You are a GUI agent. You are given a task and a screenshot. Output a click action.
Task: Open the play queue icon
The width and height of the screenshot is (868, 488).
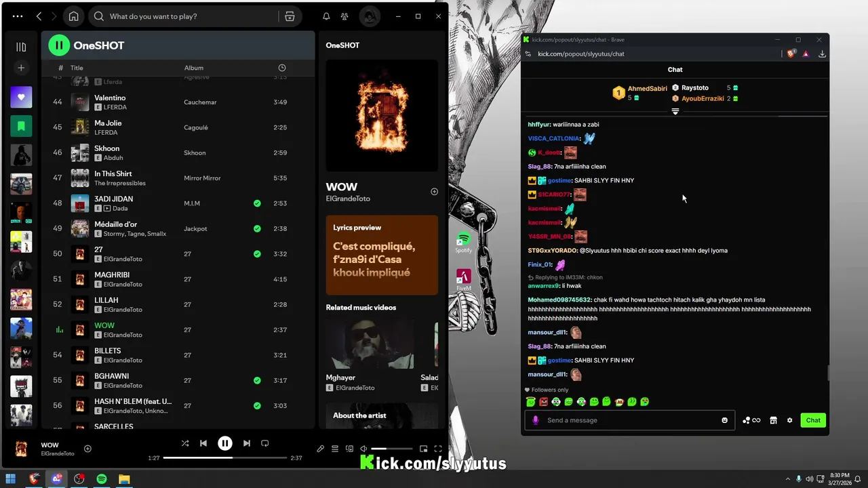click(335, 449)
